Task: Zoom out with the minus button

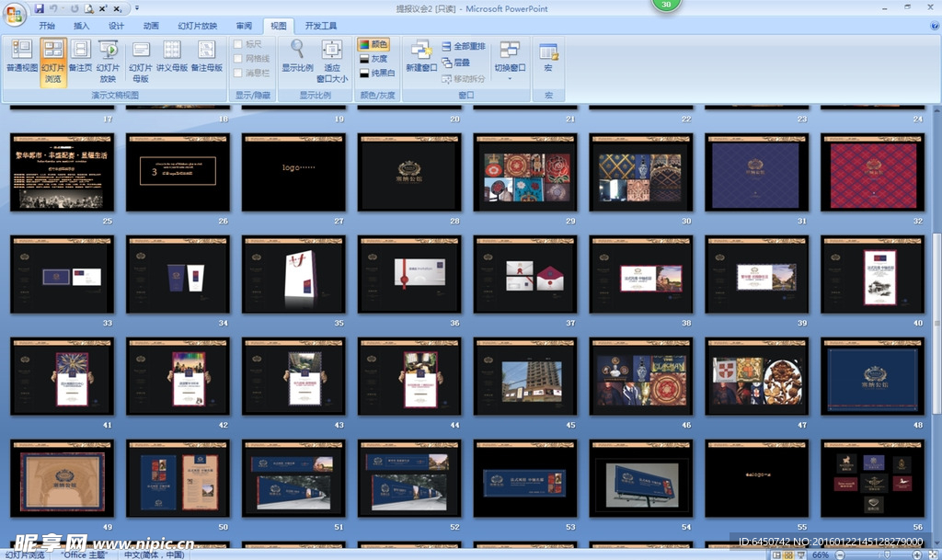Action: [840, 555]
